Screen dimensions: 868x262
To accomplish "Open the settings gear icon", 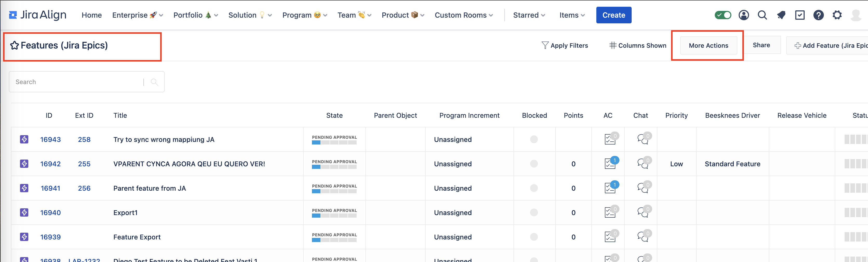I will pos(837,15).
